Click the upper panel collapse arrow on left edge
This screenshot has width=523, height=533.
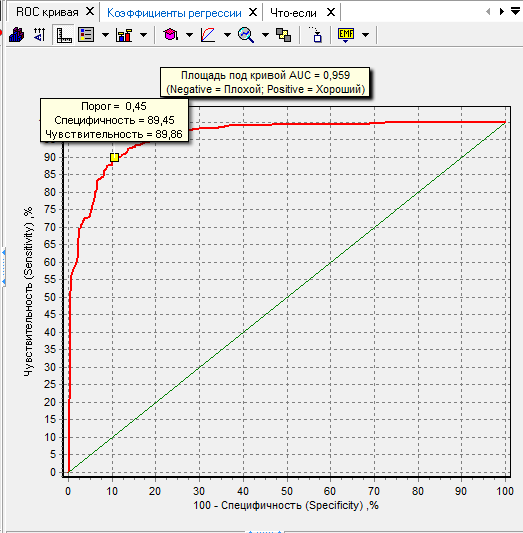click(4, 253)
